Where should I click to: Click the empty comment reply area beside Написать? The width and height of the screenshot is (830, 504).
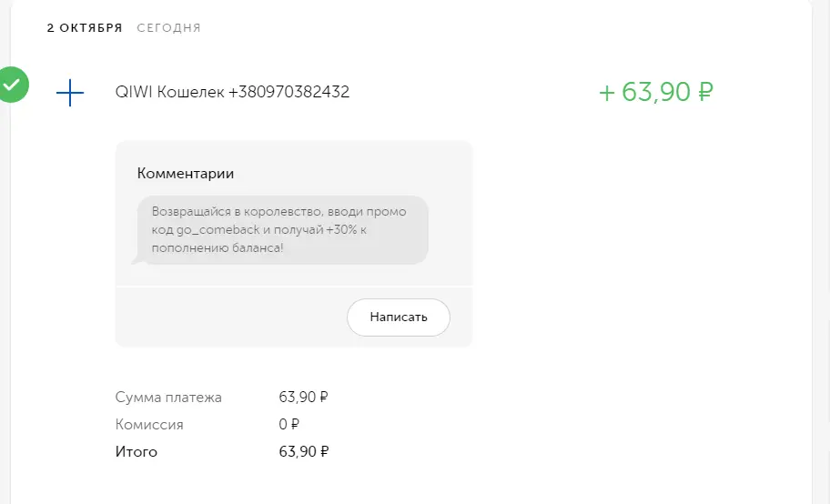231,318
